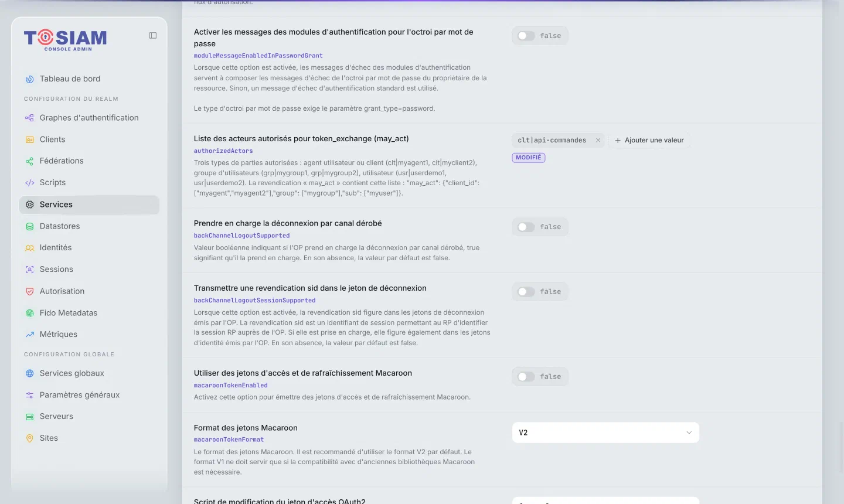
Task: Open Tableau de bord in sidebar
Action: pyautogui.click(x=89, y=79)
